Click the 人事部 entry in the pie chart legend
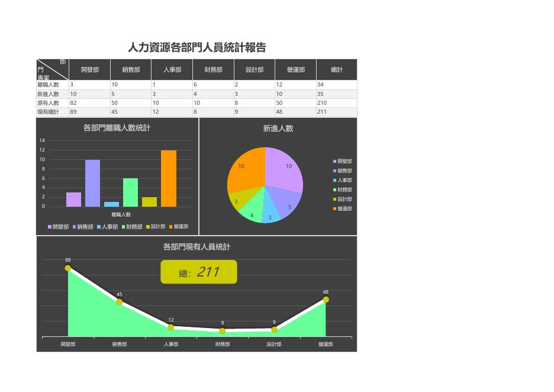The width and height of the screenshot is (554, 392). pos(342,180)
